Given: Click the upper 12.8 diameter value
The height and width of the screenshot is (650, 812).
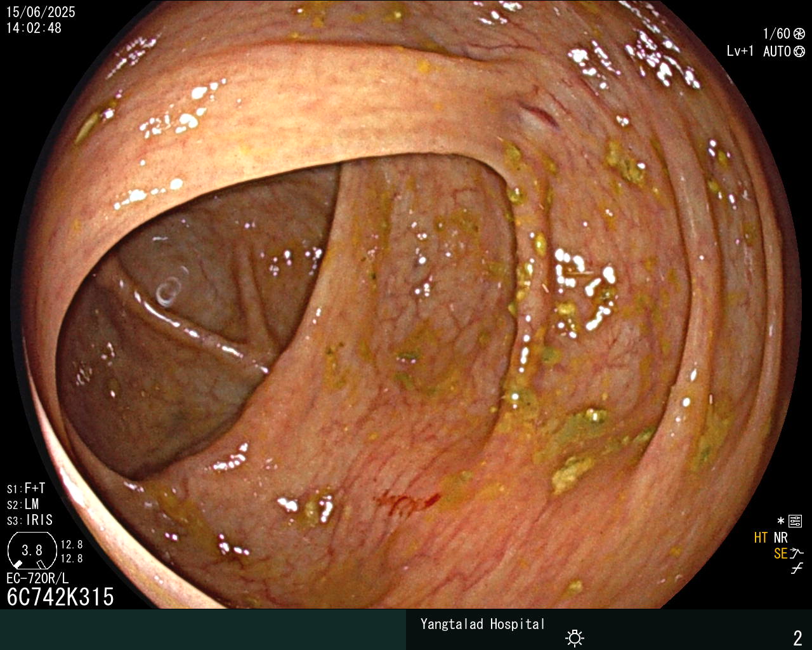Looking at the screenshot, I should (x=72, y=545).
